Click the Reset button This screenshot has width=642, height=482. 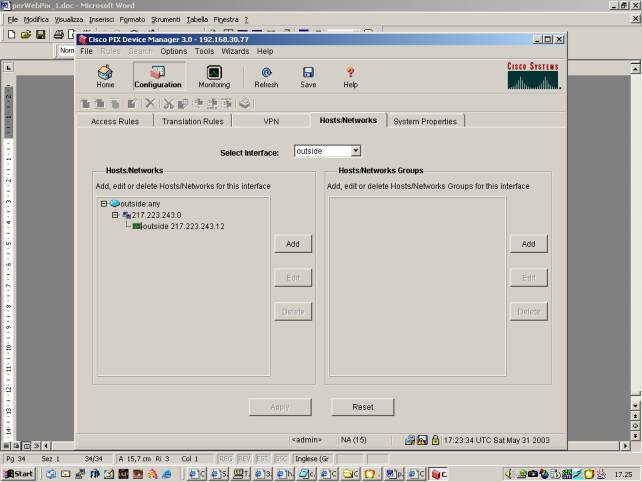[x=363, y=407]
